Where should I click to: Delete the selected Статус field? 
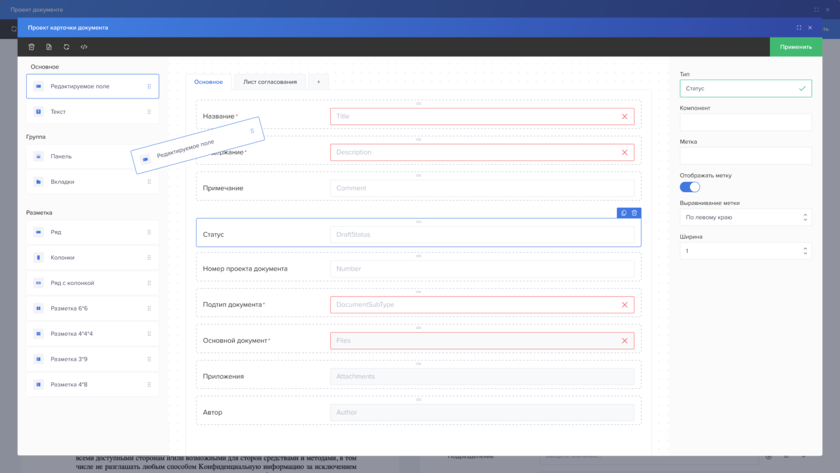click(634, 213)
